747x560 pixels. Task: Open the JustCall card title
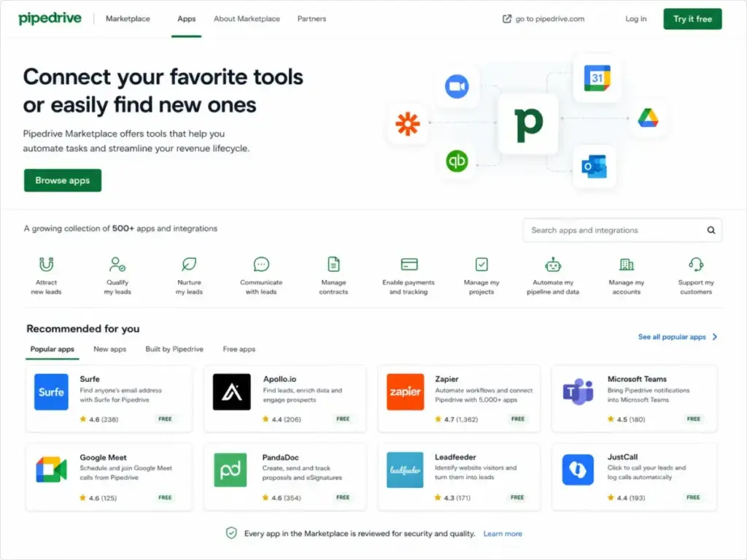(x=623, y=456)
